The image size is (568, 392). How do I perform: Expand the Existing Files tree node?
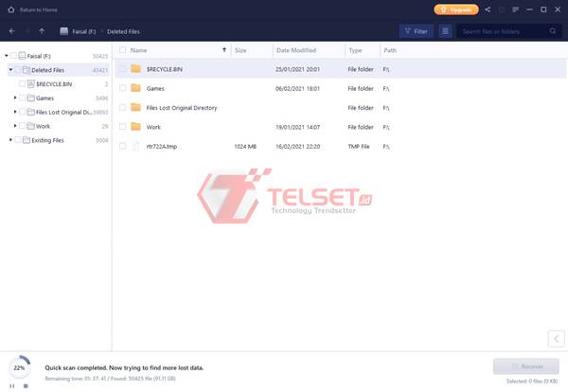tap(10, 140)
